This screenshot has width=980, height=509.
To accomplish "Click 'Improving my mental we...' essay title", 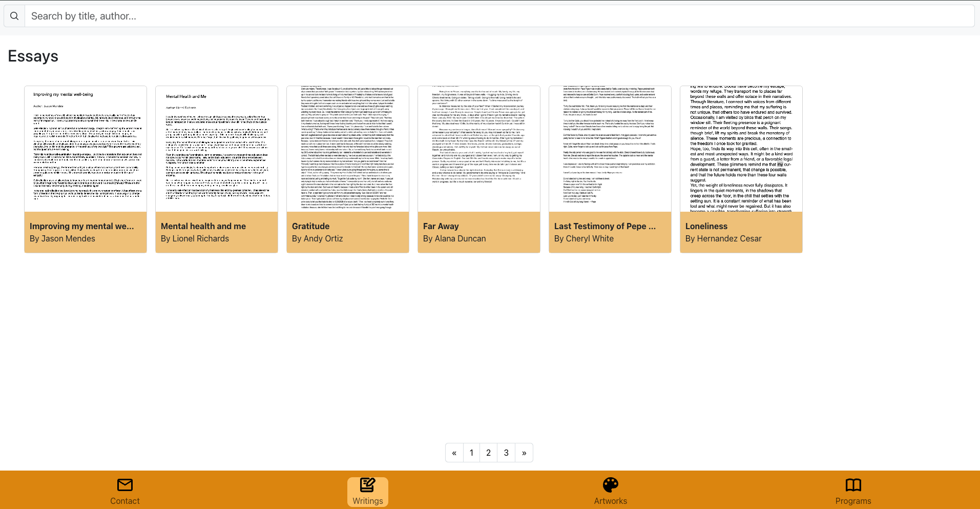I will click(82, 226).
